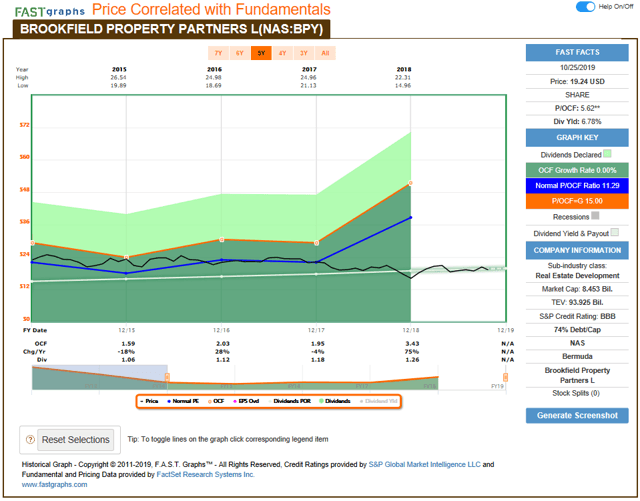The width and height of the screenshot is (640, 501).
Task: Select the 4Y time range tab
Action: (x=282, y=53)
